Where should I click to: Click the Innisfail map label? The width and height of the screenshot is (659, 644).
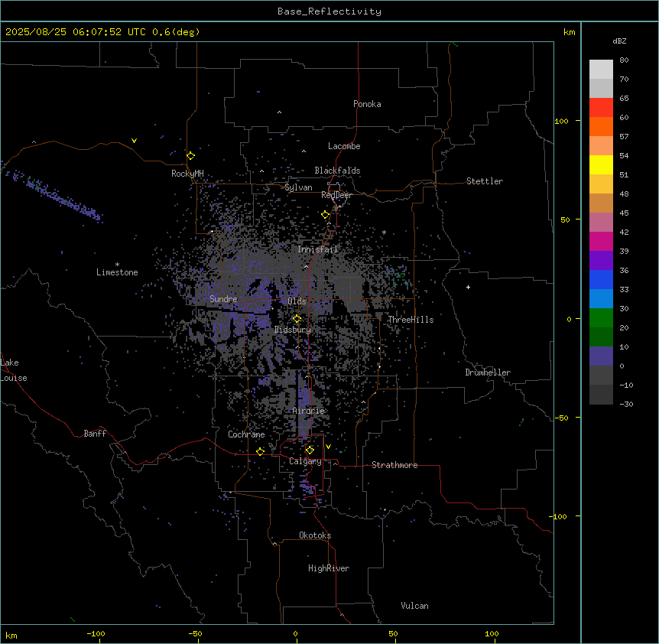[317, 249]
